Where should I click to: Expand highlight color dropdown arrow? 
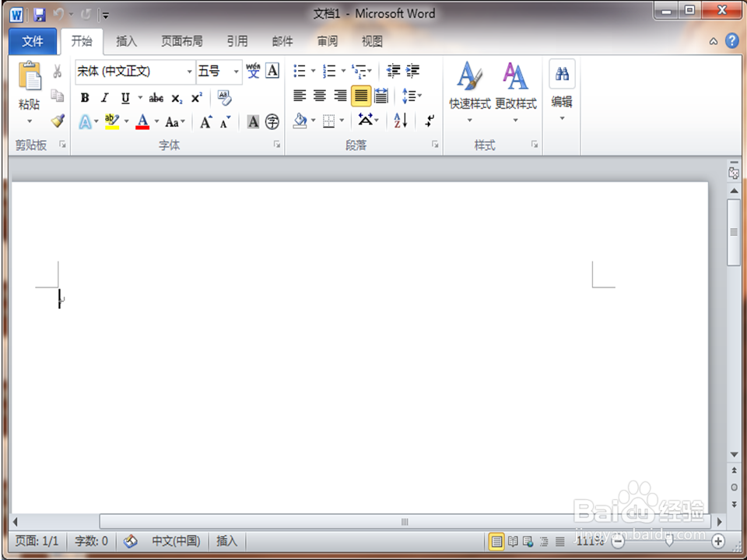(126, 122)
